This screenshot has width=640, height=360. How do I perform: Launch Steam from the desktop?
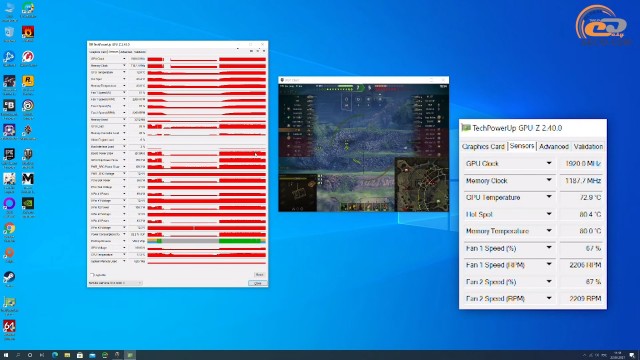click(x=9, y=278)
